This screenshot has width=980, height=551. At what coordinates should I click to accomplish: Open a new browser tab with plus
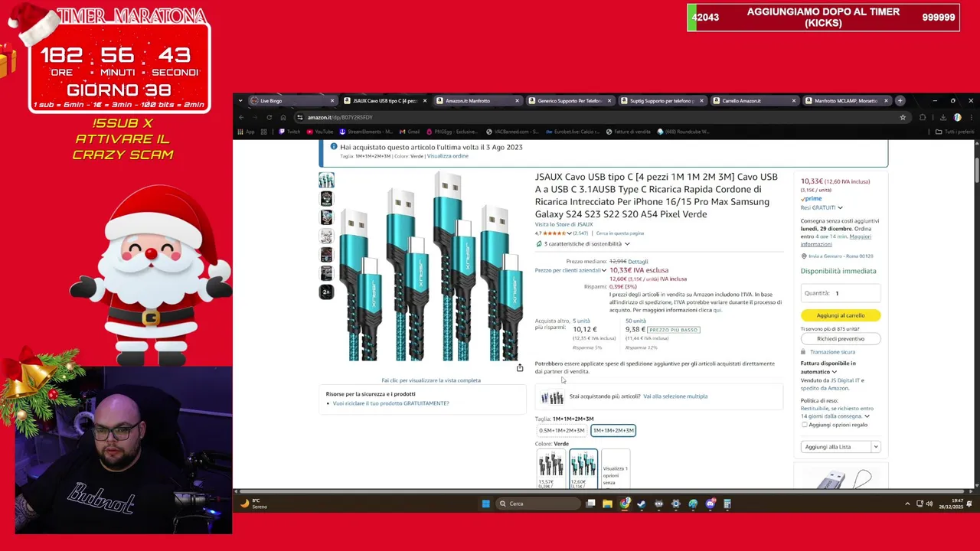900,100
